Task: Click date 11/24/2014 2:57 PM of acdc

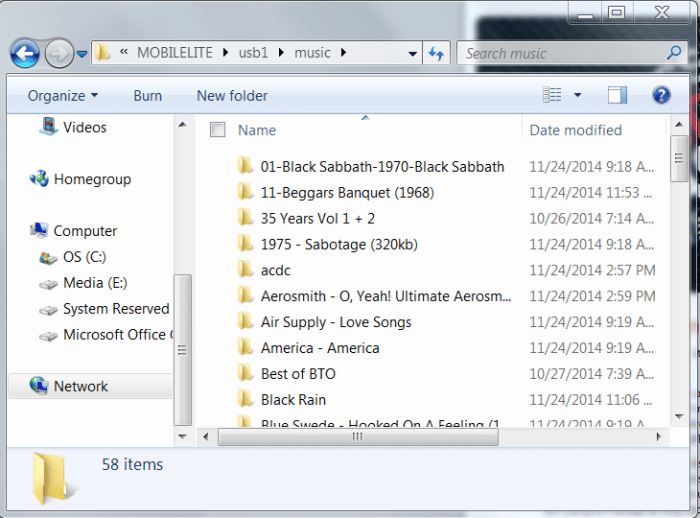Action: click(592, 270)
